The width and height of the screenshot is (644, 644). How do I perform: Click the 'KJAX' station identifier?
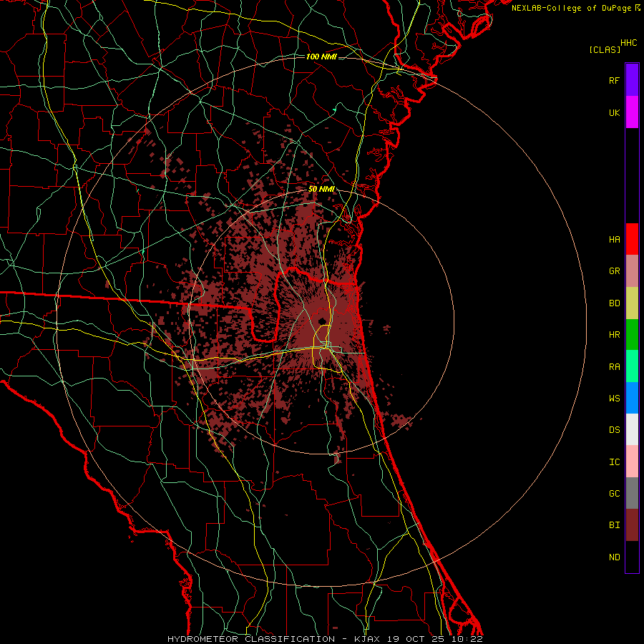click(x=367, y=639)
